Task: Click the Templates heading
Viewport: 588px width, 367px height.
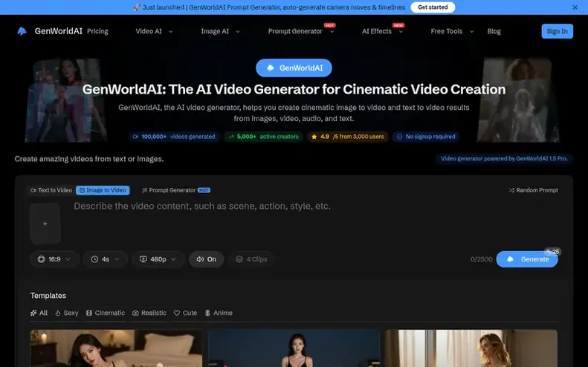Action: tap(48, 296)
